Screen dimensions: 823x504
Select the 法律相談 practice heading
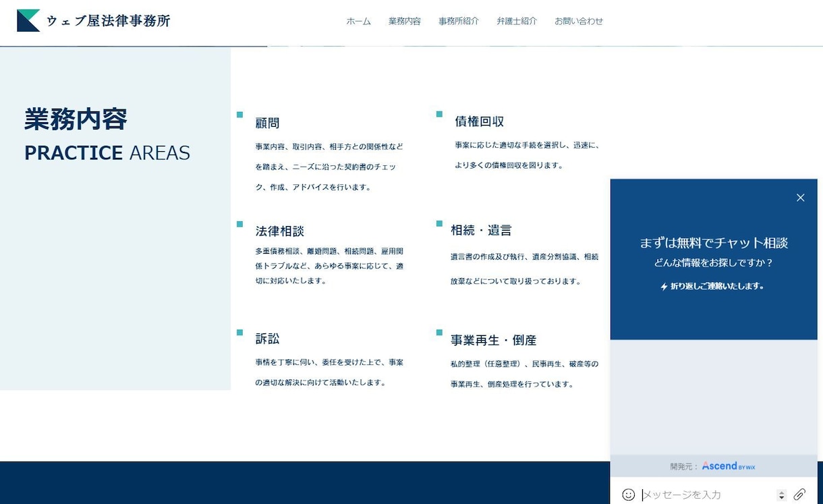click(280, 231)
